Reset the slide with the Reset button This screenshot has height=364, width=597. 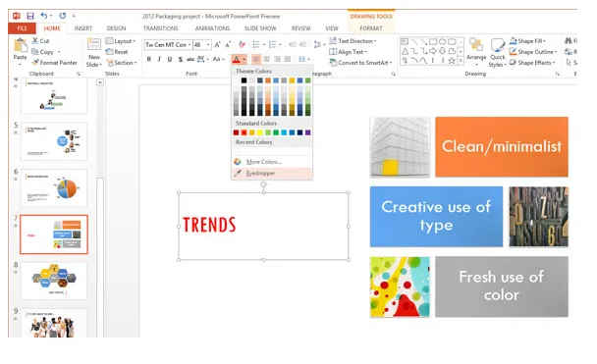(117, 52)
